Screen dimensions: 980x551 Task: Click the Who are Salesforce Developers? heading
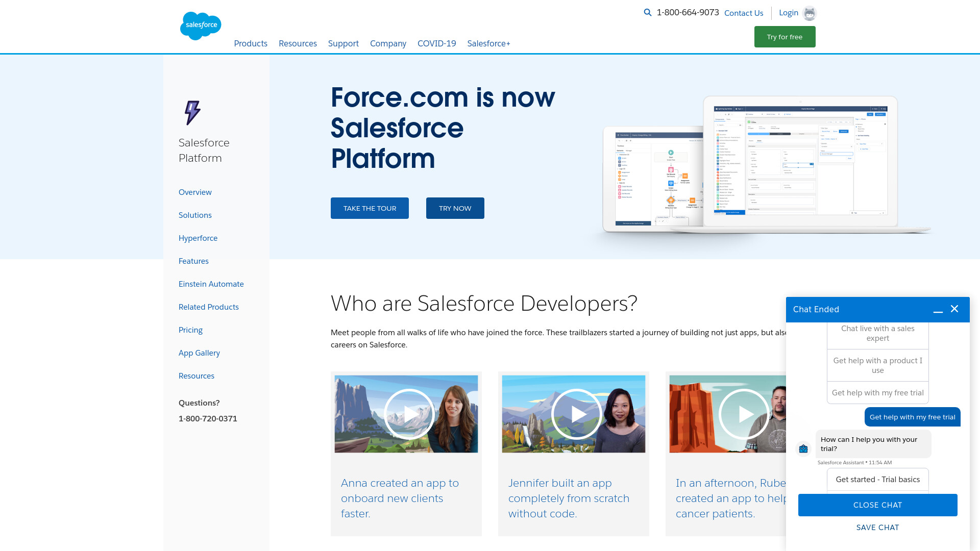click(x=484, y=304)
